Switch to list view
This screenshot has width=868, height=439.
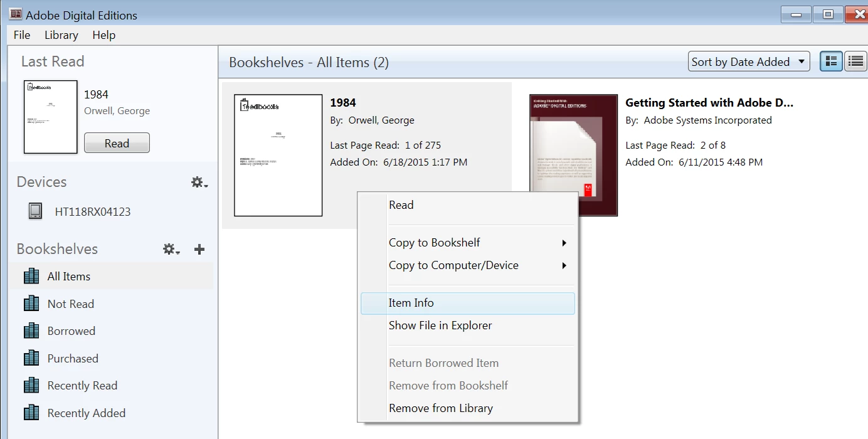click(855, 61)
